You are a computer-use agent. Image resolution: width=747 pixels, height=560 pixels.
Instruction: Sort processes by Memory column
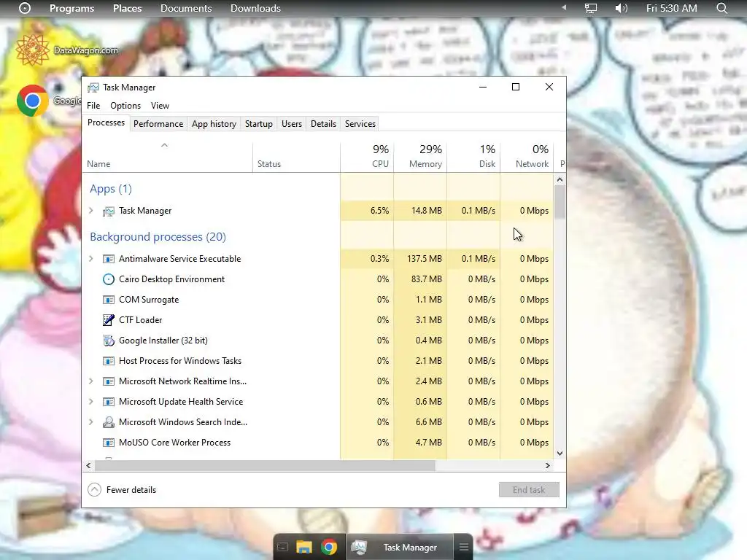click(420, 157)
